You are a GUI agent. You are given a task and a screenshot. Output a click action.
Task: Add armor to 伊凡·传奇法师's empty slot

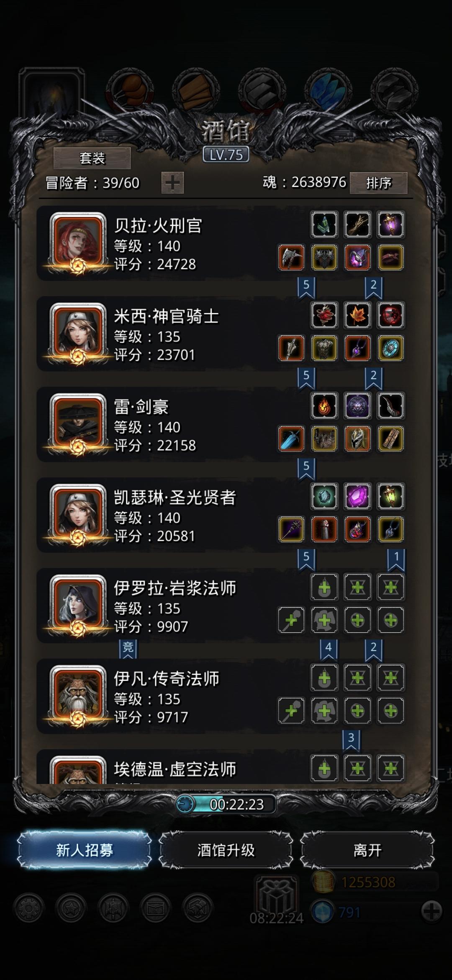[x=324, y=711]
